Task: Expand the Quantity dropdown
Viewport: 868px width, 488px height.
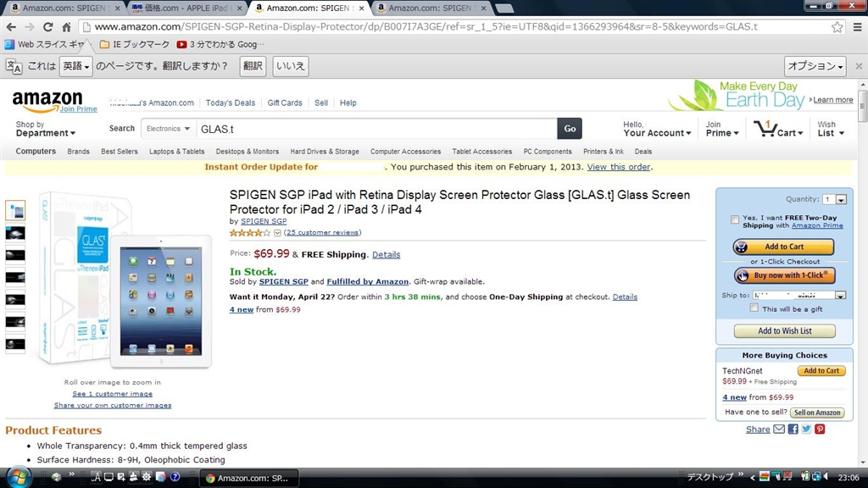Action: 835,199
